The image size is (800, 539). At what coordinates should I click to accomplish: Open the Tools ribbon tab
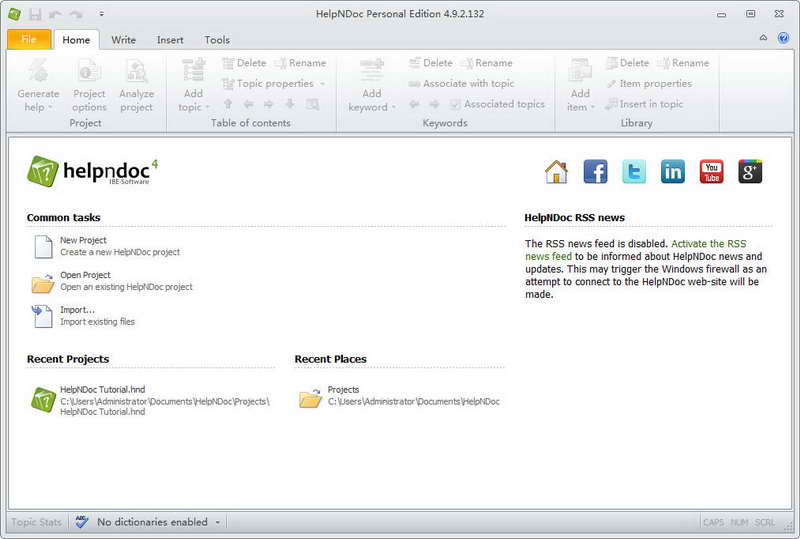(217, 40)
